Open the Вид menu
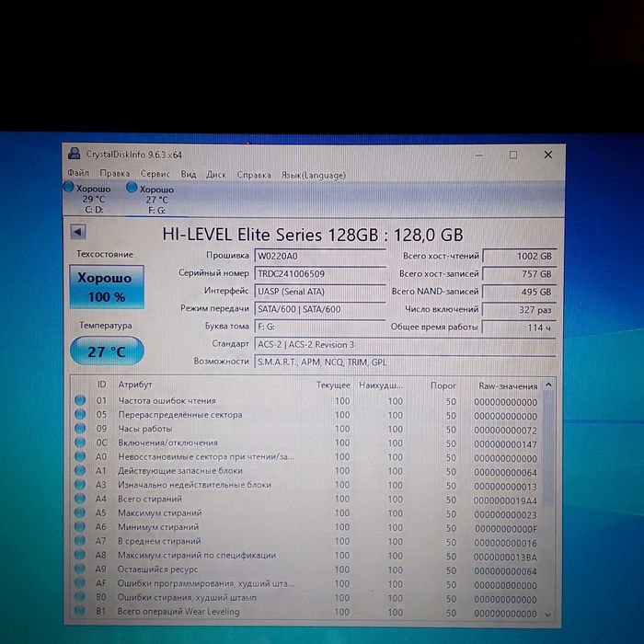644x644 pixels. [189, 174]
